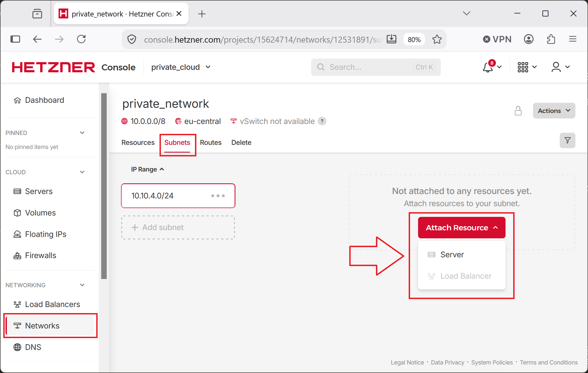
Task: Toggle the browser sidebar panel icon
Action: pyautogui.click(x=15, y=39)
